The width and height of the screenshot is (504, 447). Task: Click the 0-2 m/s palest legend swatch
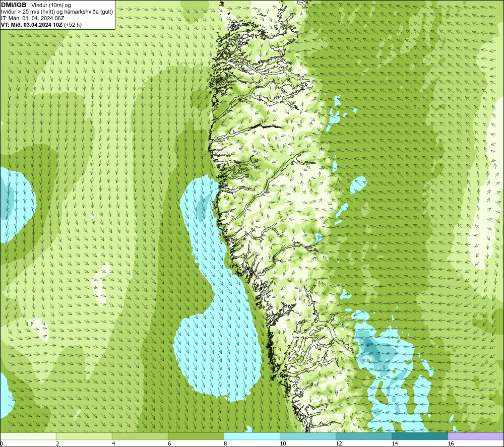(28, 436)
